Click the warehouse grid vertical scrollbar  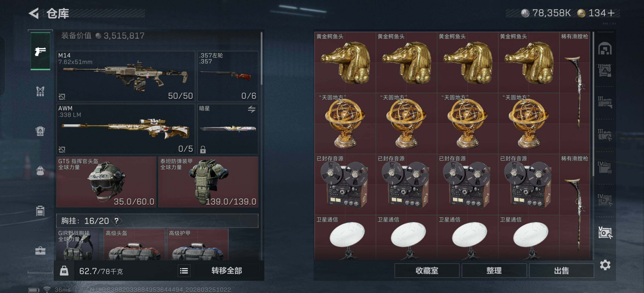(593, 104)
